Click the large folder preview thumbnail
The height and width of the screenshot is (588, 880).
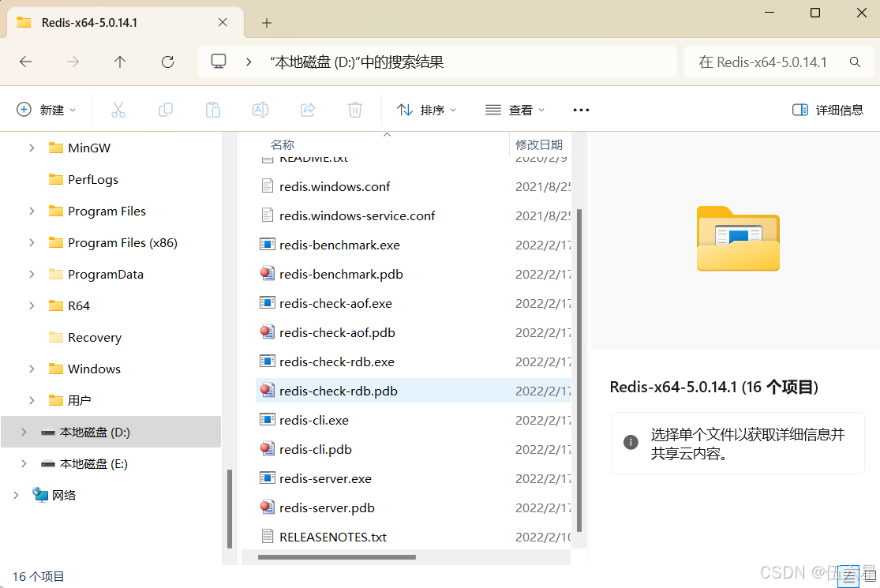(x=738, y=238)
